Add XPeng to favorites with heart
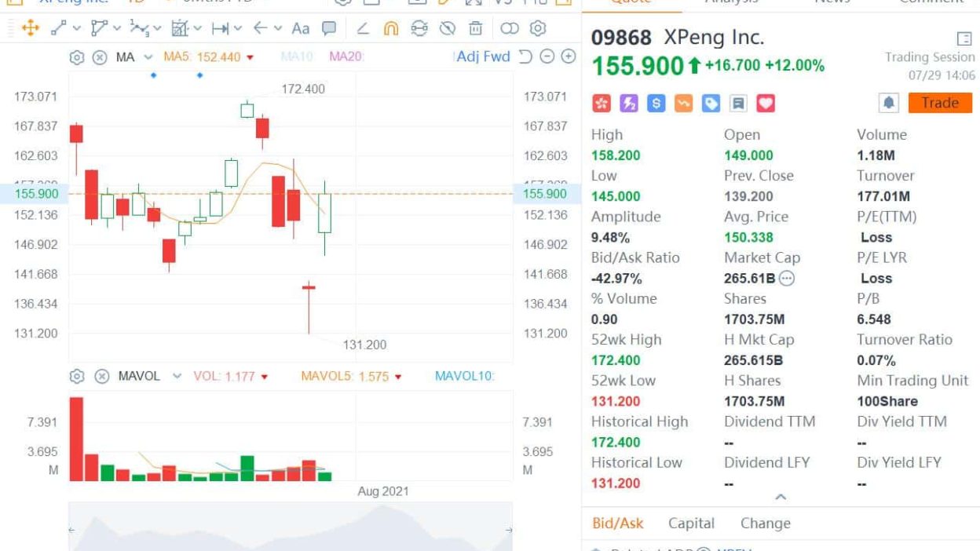 pyautogui.click(x=766, y=103)
